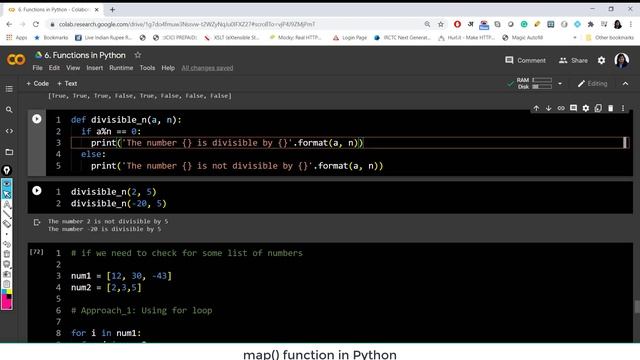This screenshot has height=360, width=640.
Task: Select the '6. Functions in Python' browser tab
Action: click(x=52, y=9)
